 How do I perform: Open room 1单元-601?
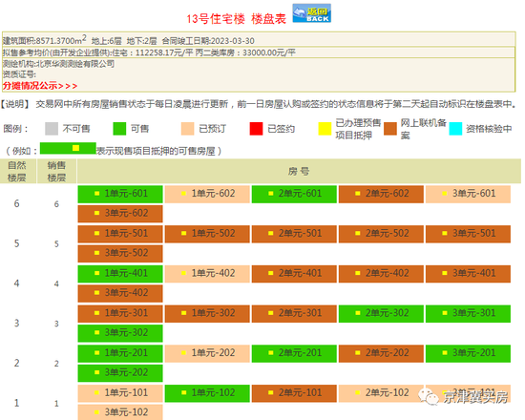tap(120, 195)
